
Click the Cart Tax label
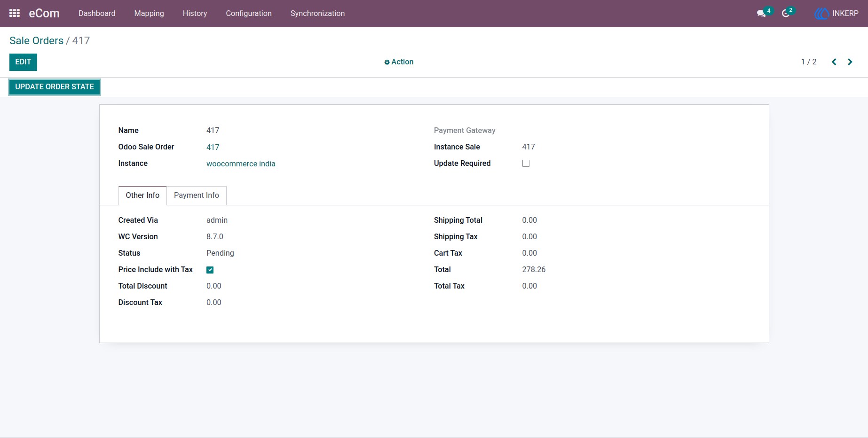coord(448,253)
